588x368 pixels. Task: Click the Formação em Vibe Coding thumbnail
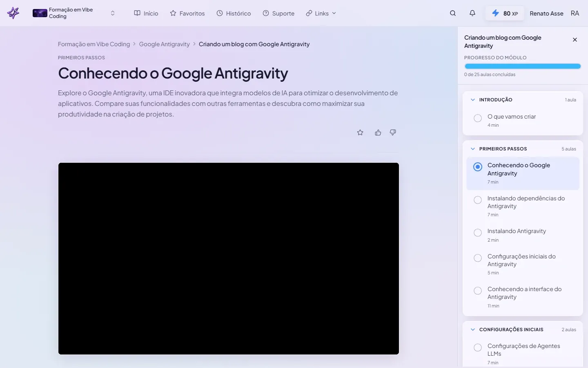(x=40, y=13)
